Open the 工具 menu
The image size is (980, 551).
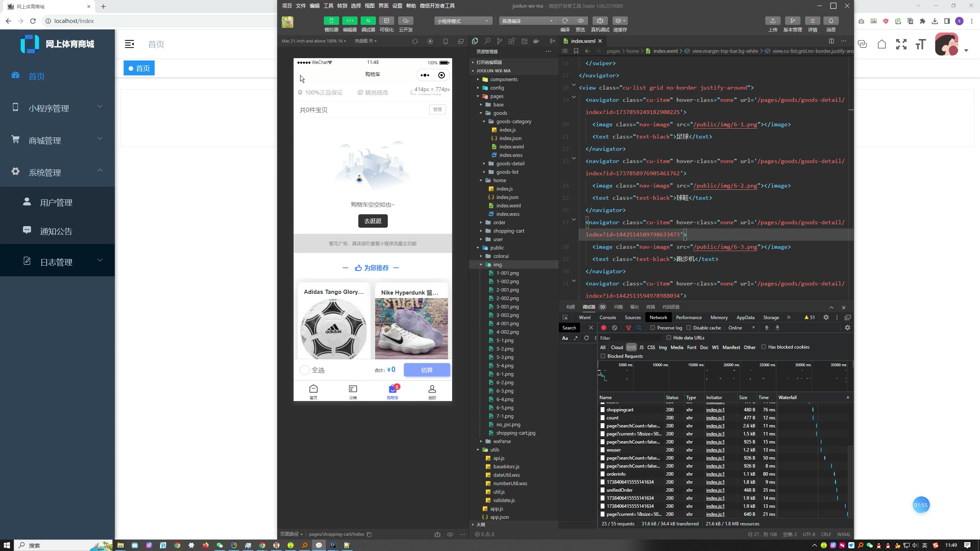coord(328,6)
